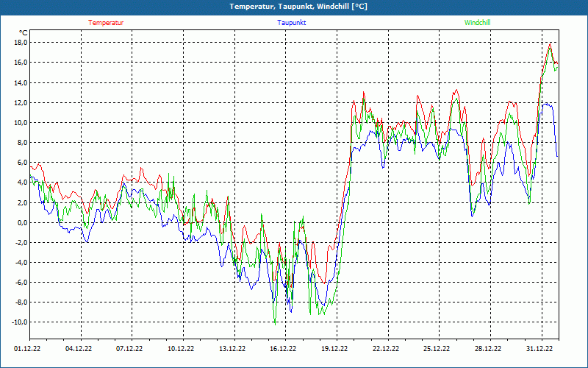Select the 12,0 y-axis value
Viewport: 588px width, 368px height.
[x=21, y=102]
